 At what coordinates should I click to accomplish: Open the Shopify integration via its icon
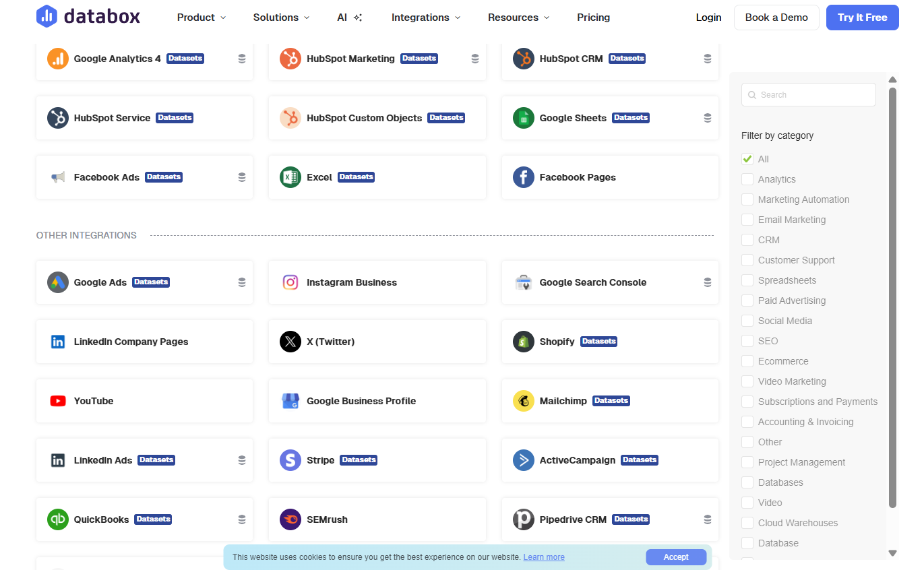524,342
